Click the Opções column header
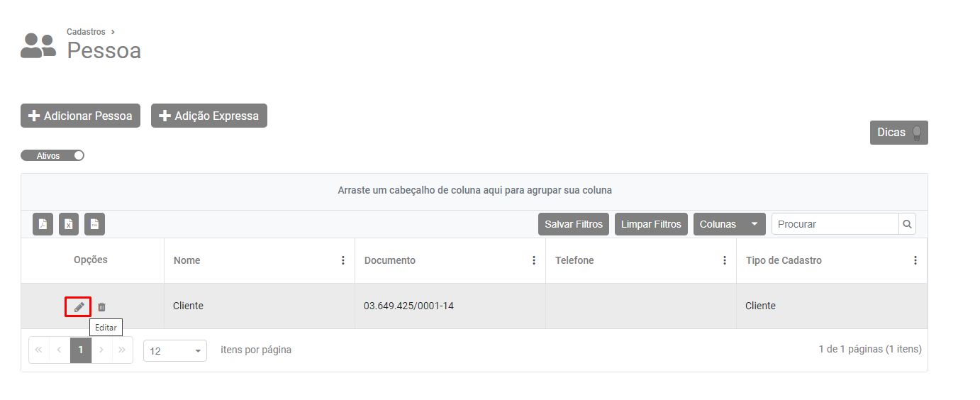 pos(91,260)
